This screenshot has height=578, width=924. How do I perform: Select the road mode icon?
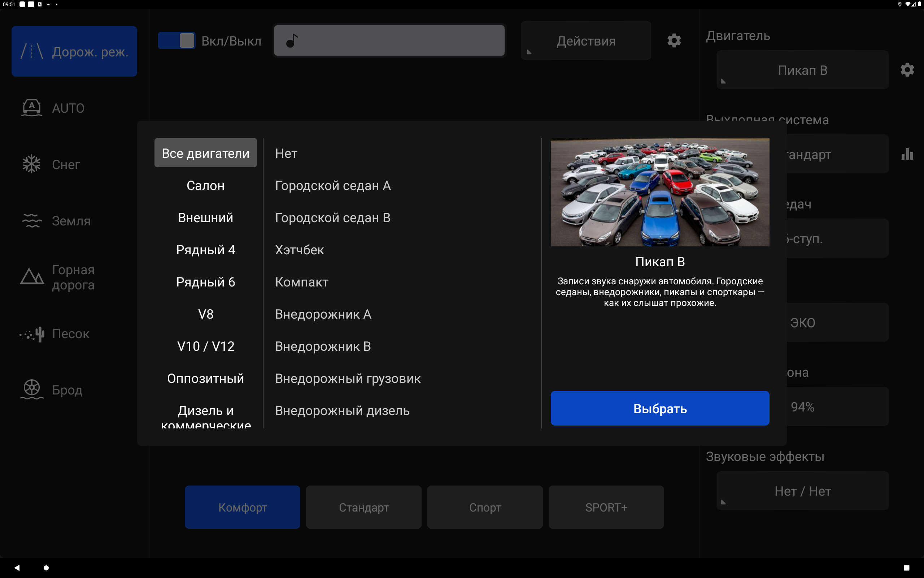click(32, 51)
